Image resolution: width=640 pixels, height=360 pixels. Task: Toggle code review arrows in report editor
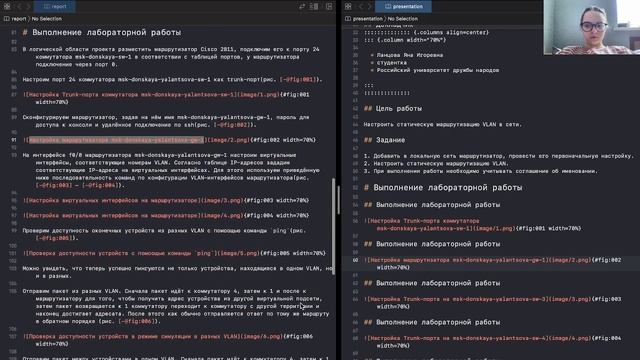click(x=302, y=7)
